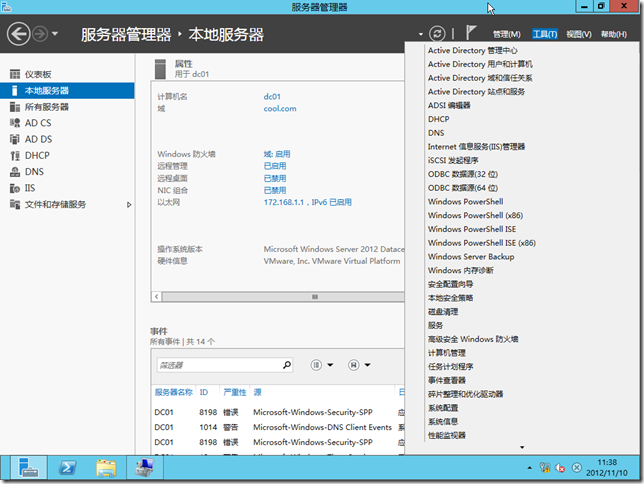Click the dc01 computer name link
The width and height of the screenshot is (644, 484).
[272, 97]
